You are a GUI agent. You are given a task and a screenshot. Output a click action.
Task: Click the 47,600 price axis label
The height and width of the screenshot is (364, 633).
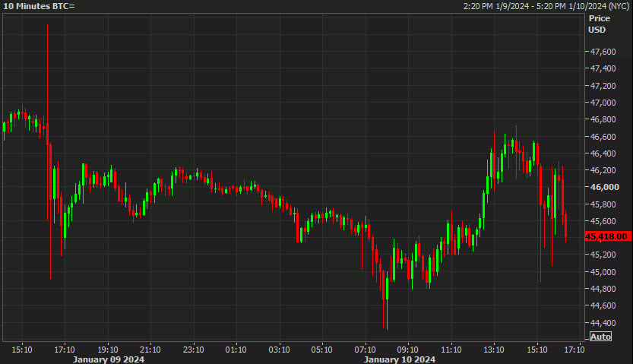tap(603, 52)
